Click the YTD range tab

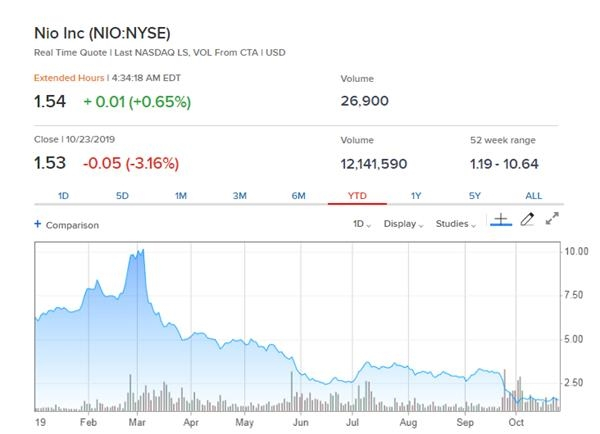(x=357, y=195)
